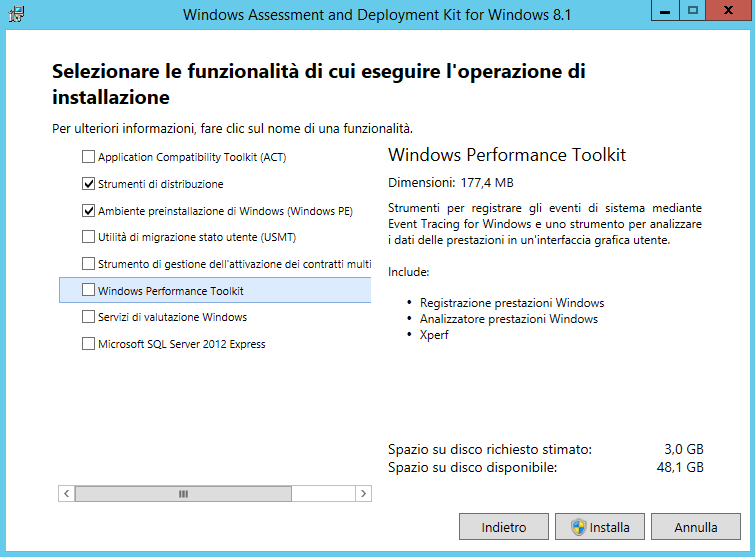Click the shield icon on the Installa button
This screenshot has width=755, height=557.
click(x=577, y=527)
